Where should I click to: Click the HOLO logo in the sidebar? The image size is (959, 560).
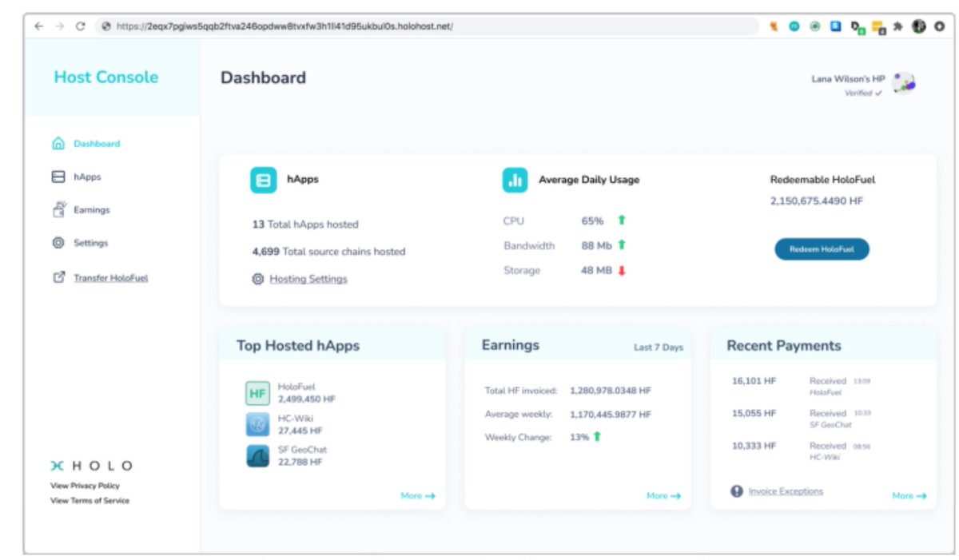click(91, 466)
